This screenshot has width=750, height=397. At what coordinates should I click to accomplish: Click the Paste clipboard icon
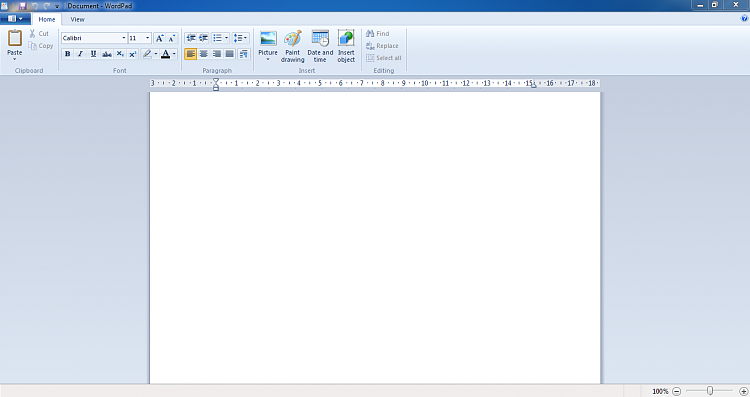point(15,38)
